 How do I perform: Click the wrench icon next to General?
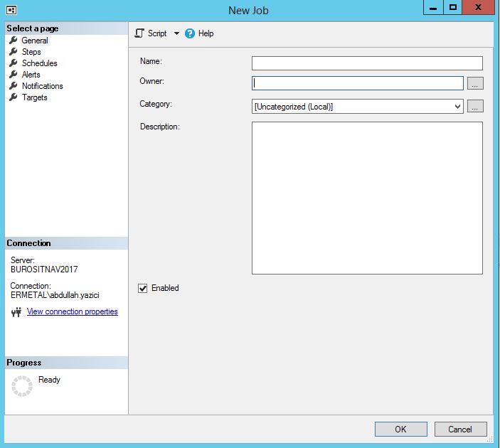(13, 41)
